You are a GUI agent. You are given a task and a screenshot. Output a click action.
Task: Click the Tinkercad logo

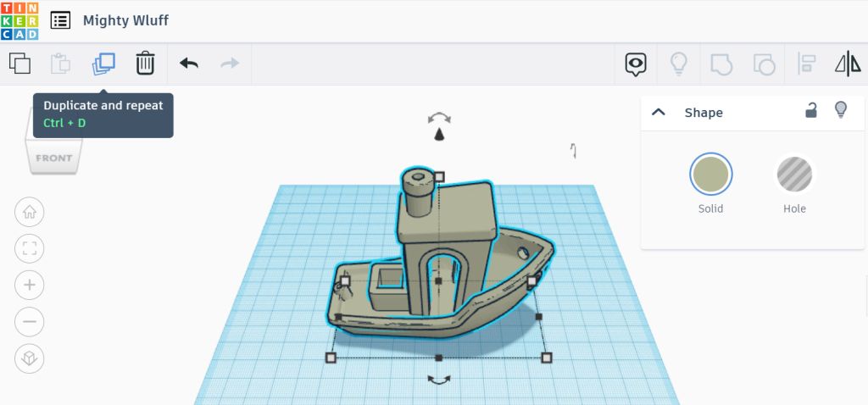pos(19,20)
